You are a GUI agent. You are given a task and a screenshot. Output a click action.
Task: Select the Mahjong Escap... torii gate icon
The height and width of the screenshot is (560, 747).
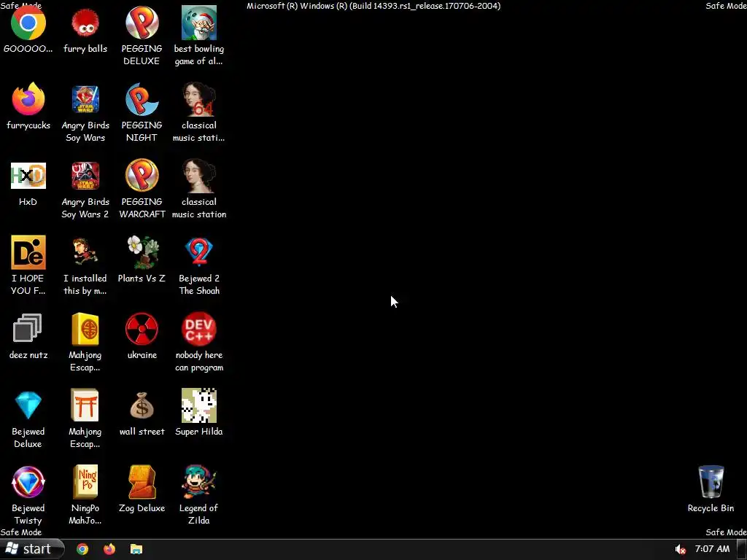[85, 405]
